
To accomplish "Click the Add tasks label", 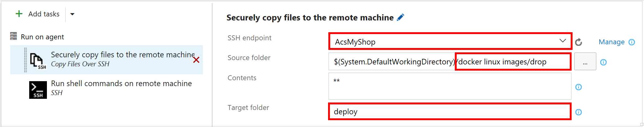I will pos(44,14).
